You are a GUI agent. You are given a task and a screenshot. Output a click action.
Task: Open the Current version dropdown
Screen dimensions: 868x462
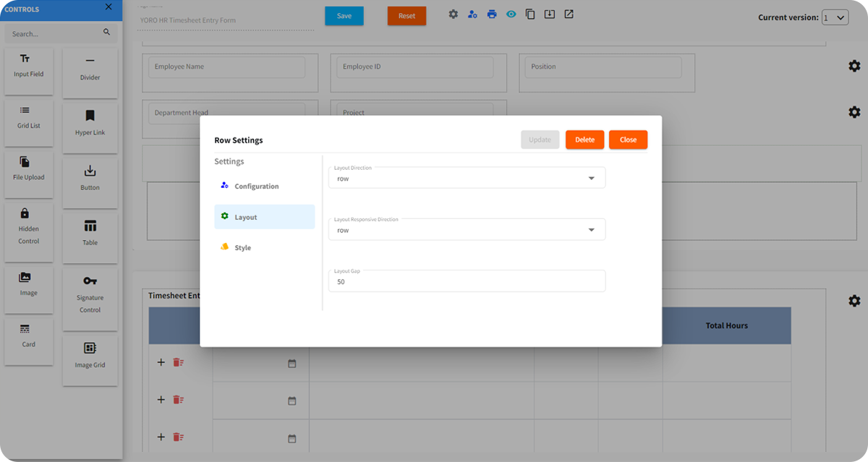coord(835,17)
